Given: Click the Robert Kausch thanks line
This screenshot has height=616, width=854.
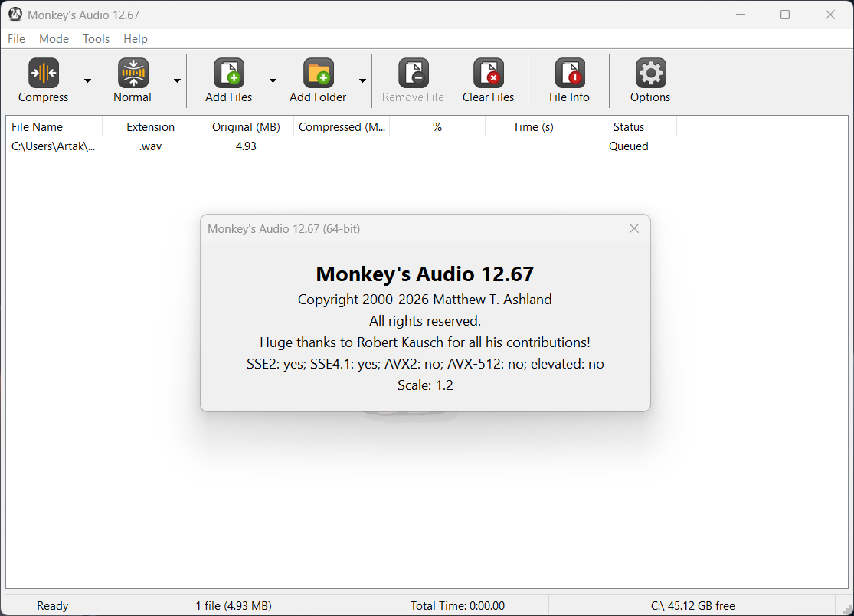Looking at the screenshot, I should (425, 342).
